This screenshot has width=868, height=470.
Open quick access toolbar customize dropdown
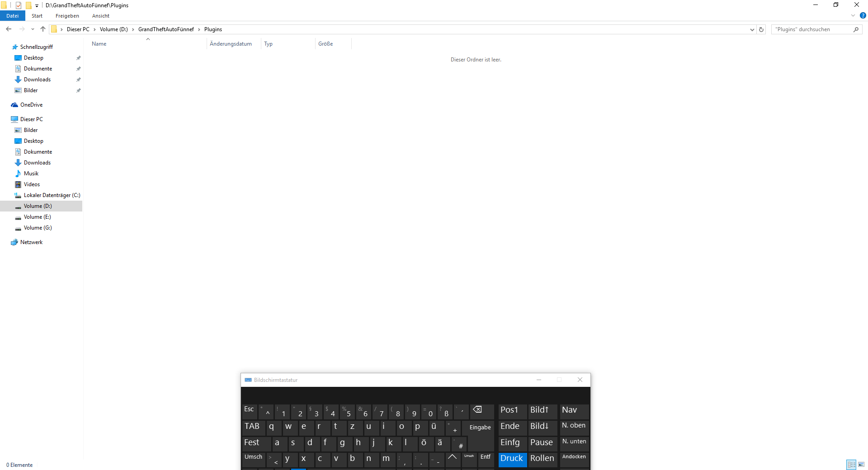tap(37, 5)
